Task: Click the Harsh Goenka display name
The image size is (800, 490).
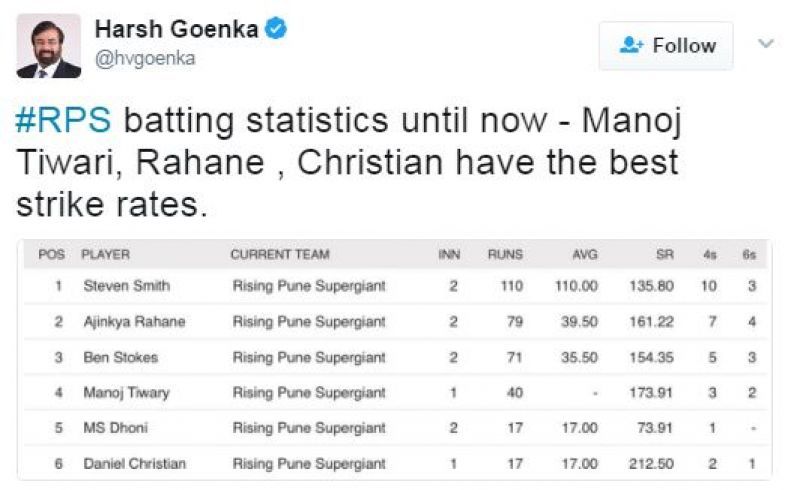Action: tap(177, 29)
